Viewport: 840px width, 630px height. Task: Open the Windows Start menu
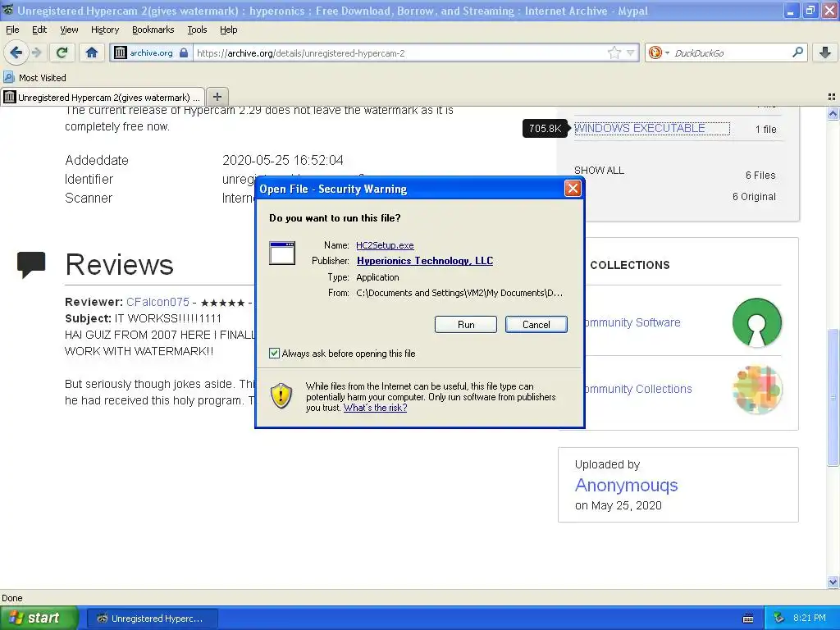[39, 618]
